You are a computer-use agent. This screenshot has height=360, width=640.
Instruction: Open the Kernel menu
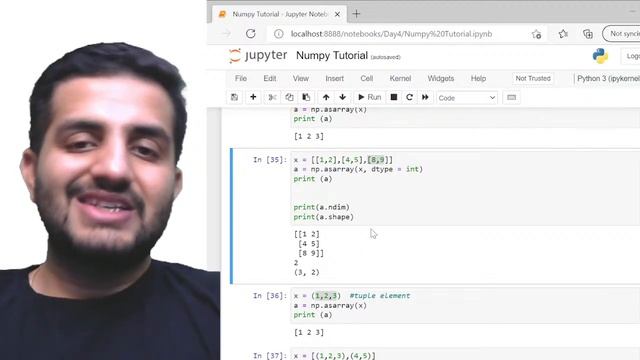pos(400,78)
